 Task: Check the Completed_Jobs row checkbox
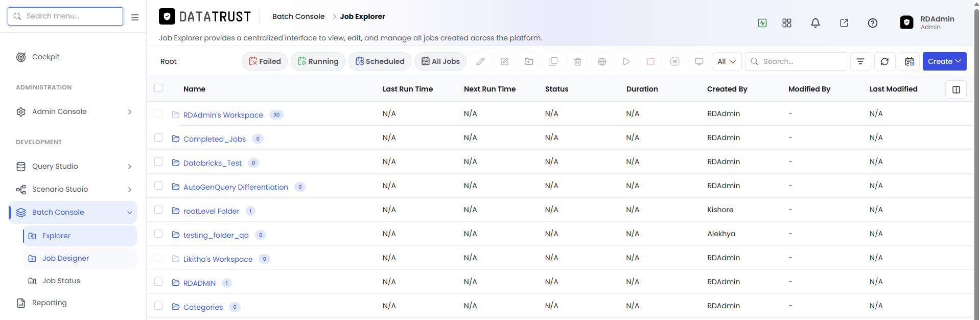click(x=158, y=138)
